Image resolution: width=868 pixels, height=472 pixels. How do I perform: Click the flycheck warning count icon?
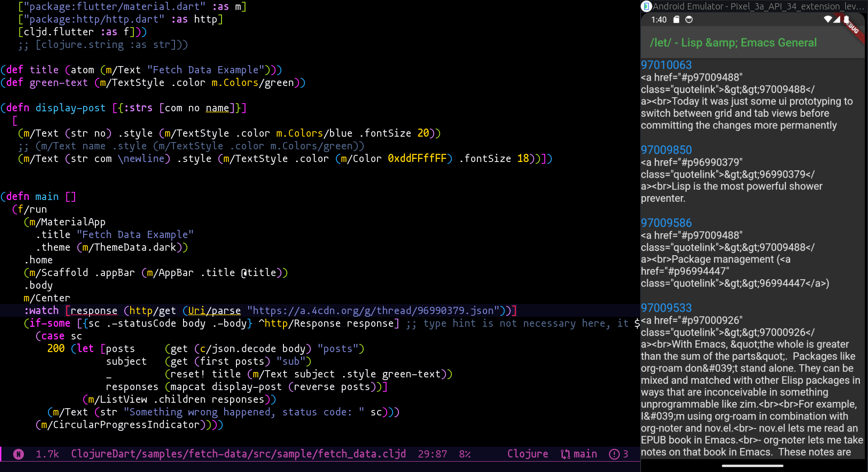coord(614,454)
